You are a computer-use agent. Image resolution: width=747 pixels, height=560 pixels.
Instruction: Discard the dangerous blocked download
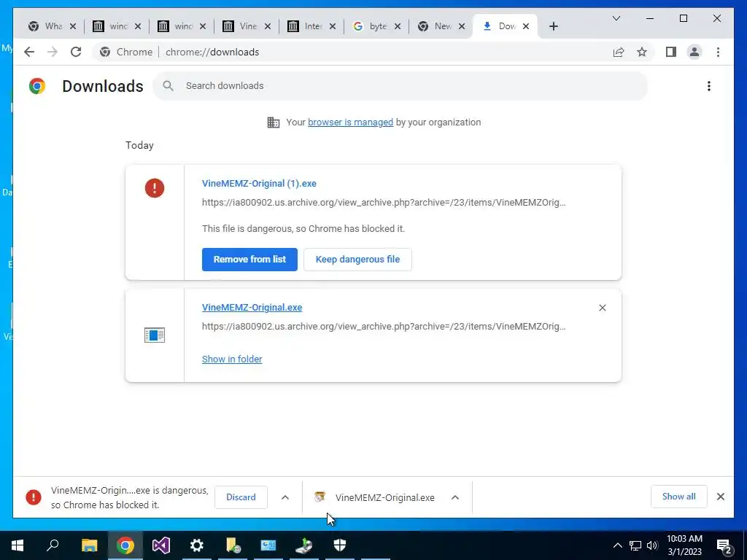[241, 497]
